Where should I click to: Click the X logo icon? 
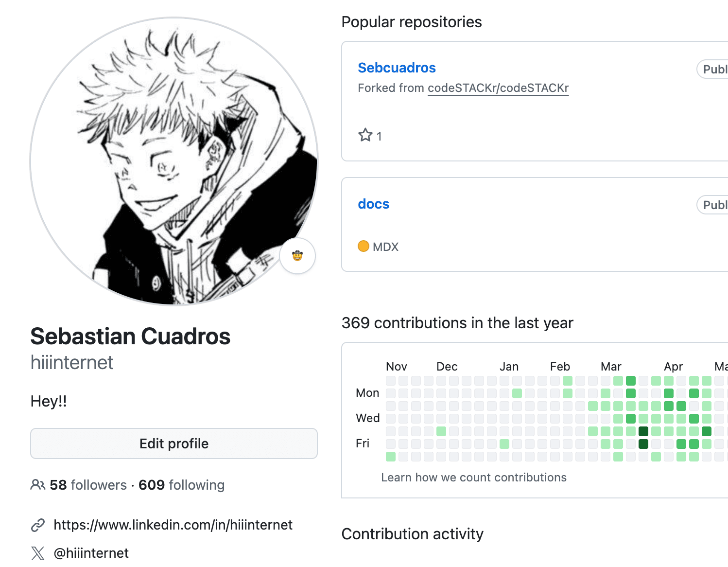[38, 553]
